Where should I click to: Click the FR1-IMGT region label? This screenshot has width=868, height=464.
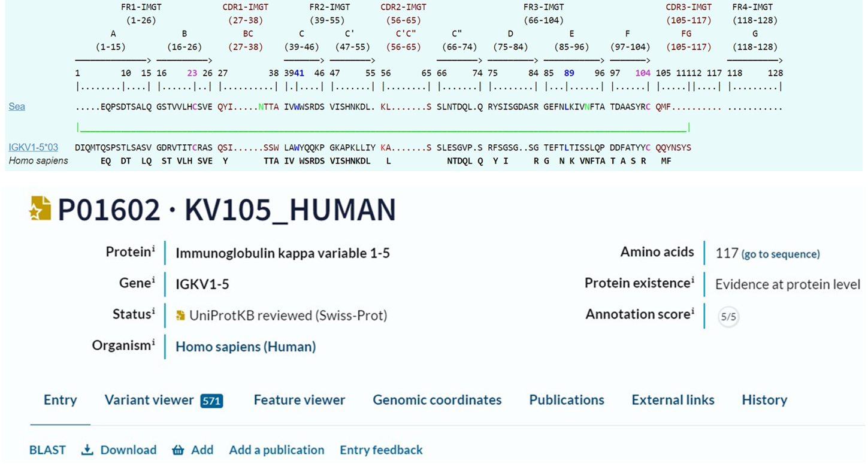click(x=141, y=7)
